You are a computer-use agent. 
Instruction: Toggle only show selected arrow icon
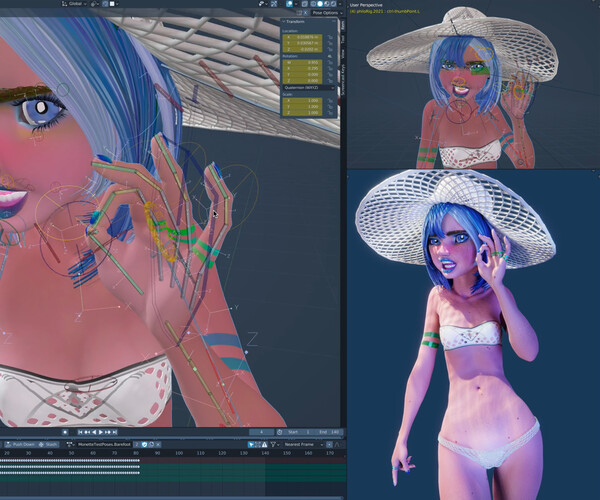[251, 444]
